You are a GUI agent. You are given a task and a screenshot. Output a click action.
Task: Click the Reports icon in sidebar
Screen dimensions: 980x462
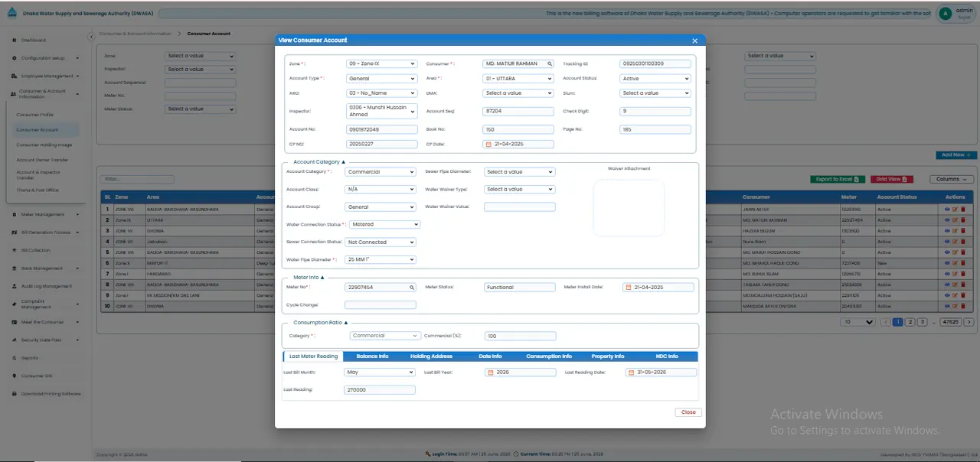tap(15, 358)
